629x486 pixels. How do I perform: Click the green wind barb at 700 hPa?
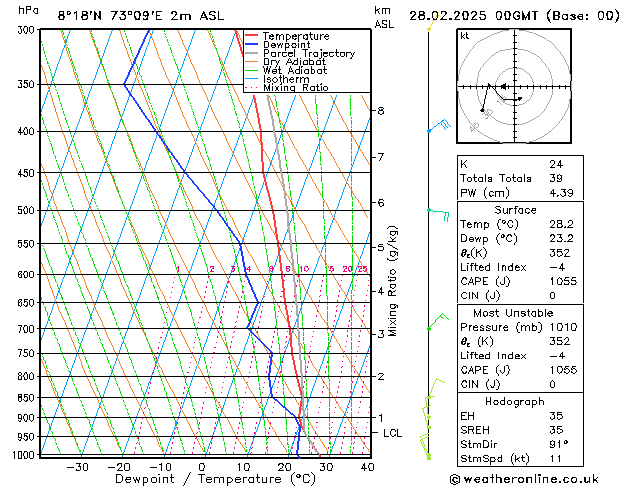pos(438,321)
